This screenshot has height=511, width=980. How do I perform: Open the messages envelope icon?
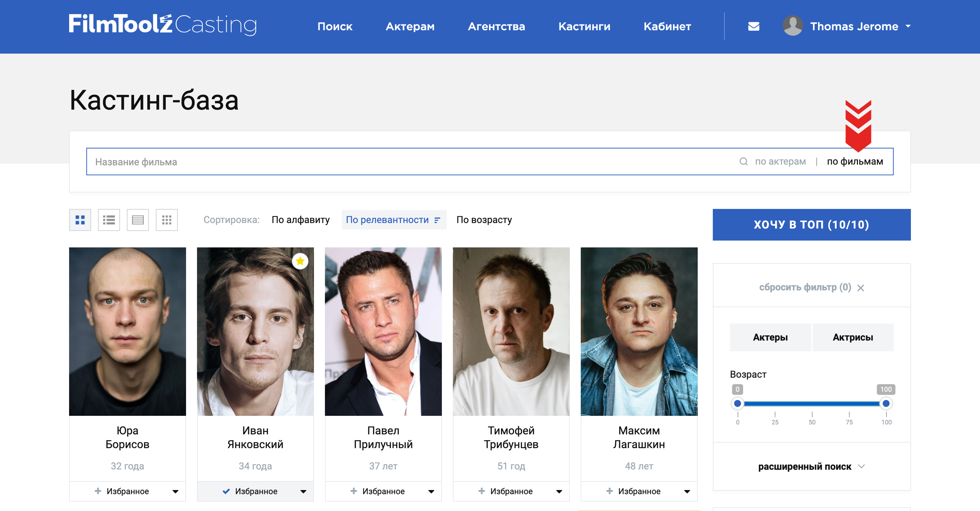coord(754,26)
